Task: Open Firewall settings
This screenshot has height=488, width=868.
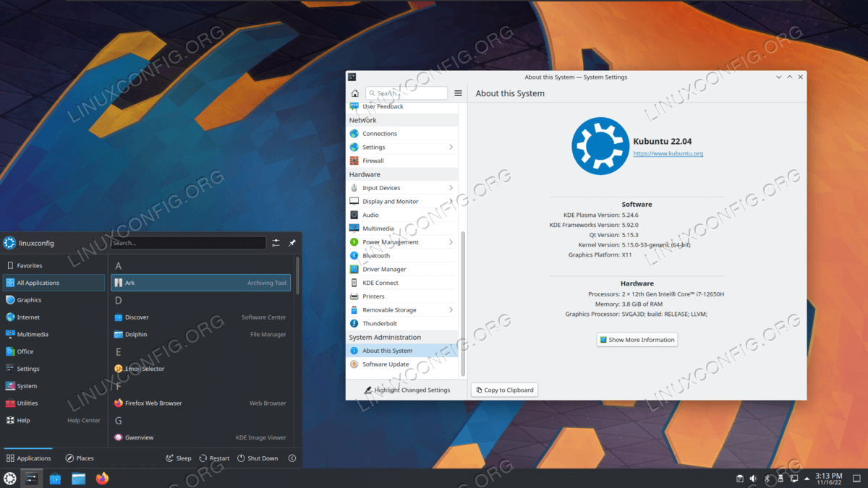Action: (x=402, y=160)
